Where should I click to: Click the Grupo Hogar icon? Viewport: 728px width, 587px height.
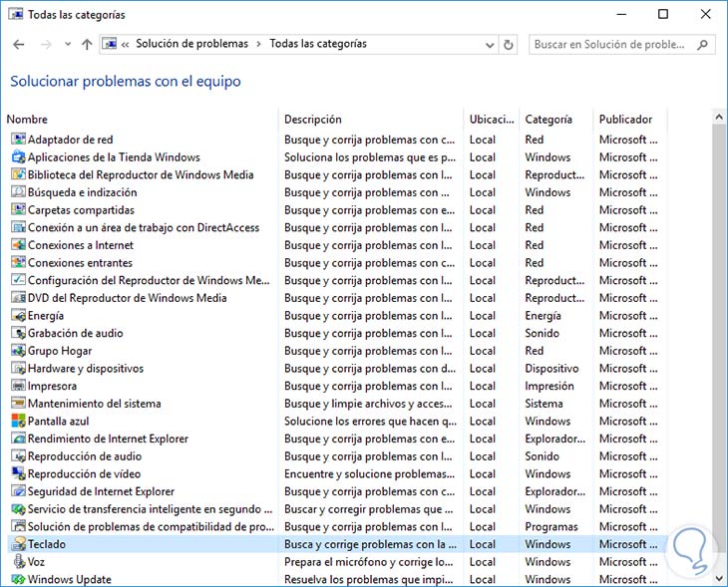coord(18,351)
